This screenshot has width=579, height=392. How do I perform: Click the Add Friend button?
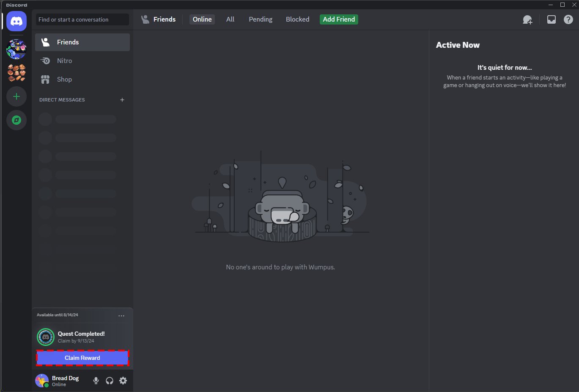[x=339, y=19]
